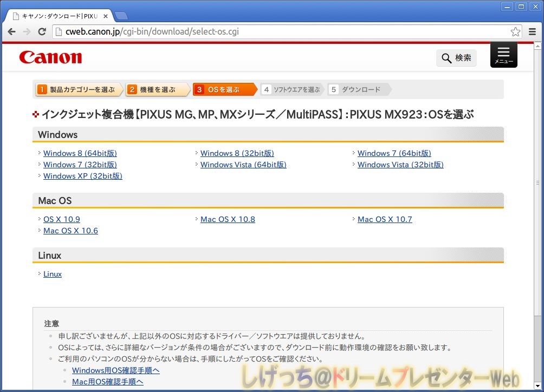Choose Windows XP (32bit版)

[83, 176]
